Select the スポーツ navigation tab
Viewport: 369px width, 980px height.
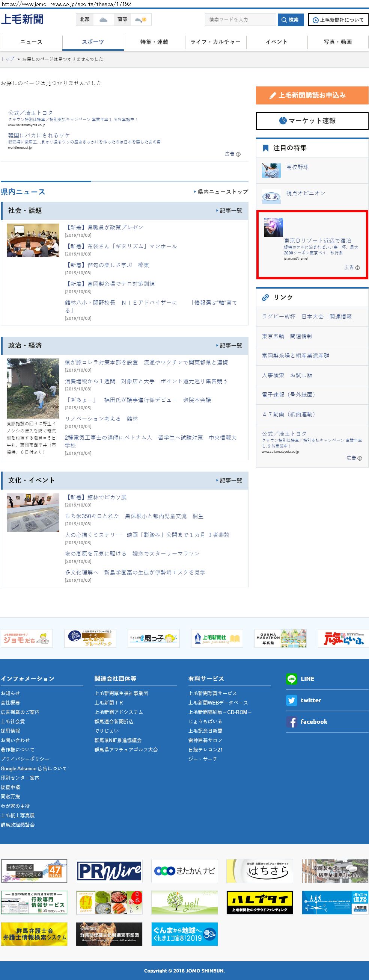[93, 42]
